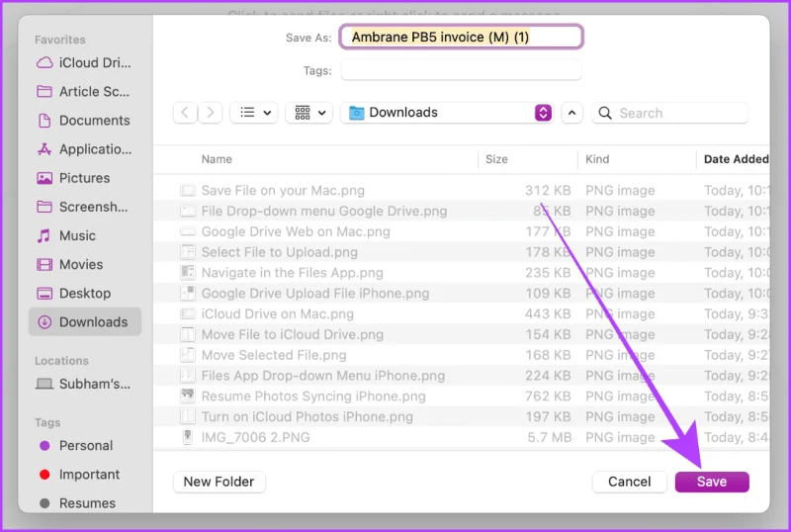The image size is (791, 532).
Task: Select 'Navigate in the Files App.png'
Action: tap(462, 273)
